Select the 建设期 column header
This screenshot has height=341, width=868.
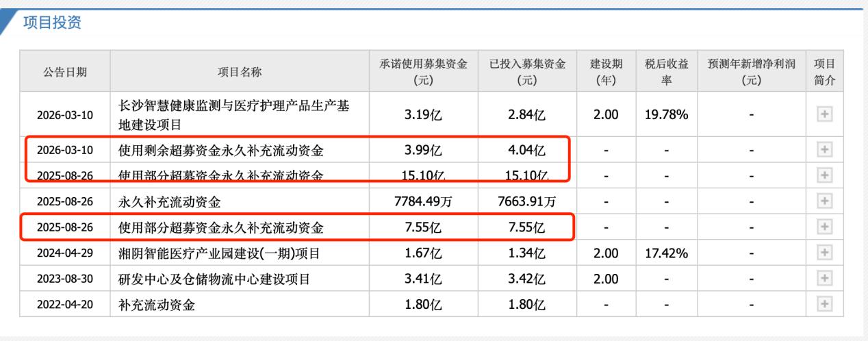606,72
